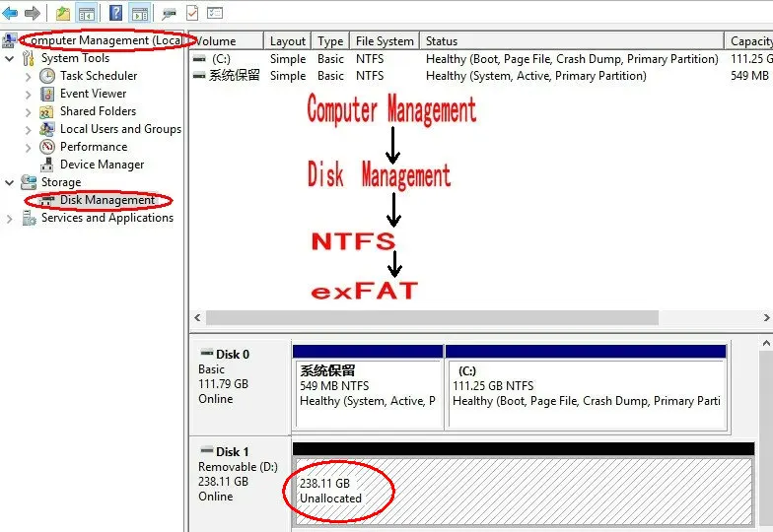Click the Disk 0 drive icon

click(206, 353)
